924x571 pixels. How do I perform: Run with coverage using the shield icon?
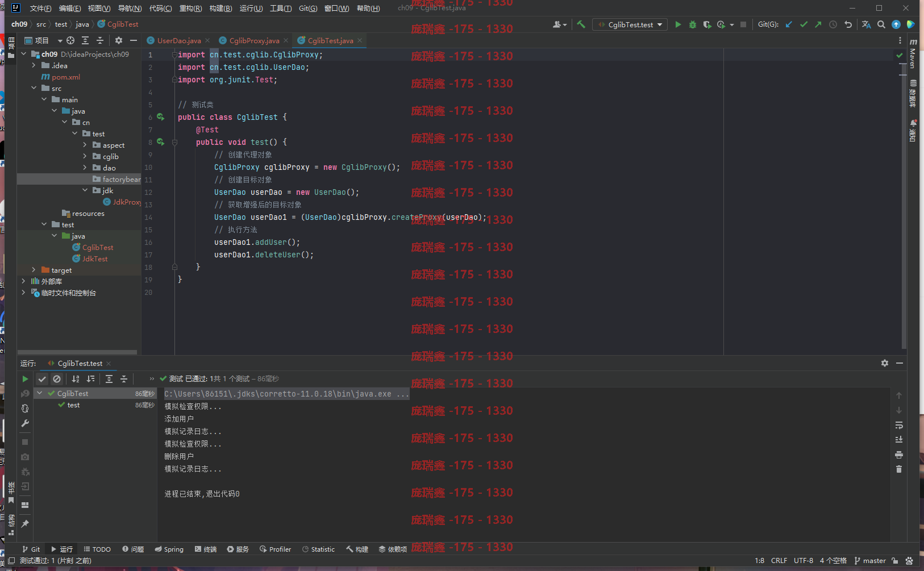coord(707,24)
